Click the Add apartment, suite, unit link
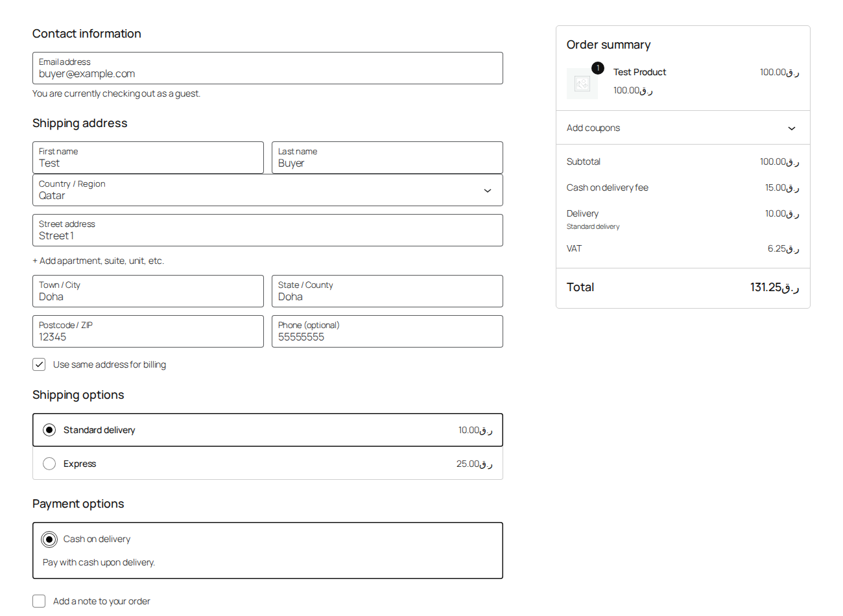Image resolution: width=843 pixels, height=616 pixels. tap(98, 261)
